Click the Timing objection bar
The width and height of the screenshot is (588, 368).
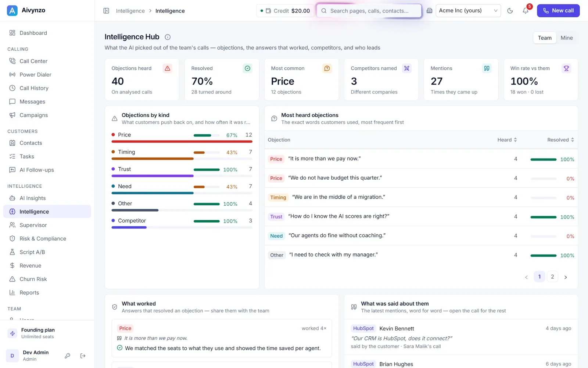[x=182, y=159]
